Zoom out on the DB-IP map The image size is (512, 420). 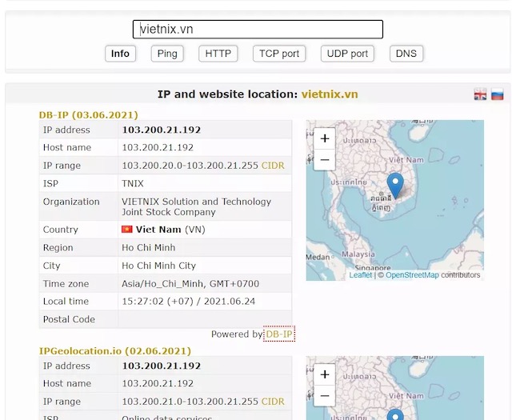pyautogui.click(x=325, y=160)
